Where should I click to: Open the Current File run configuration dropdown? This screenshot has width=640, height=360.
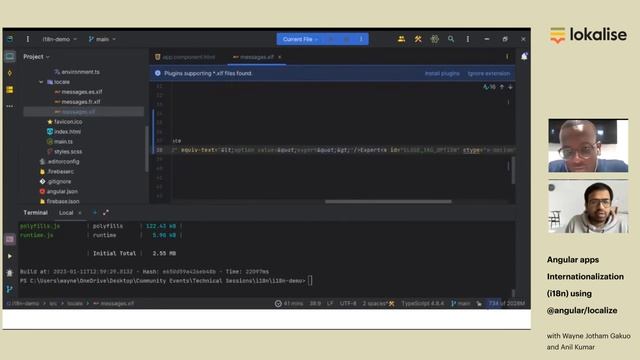click(300, 39)
